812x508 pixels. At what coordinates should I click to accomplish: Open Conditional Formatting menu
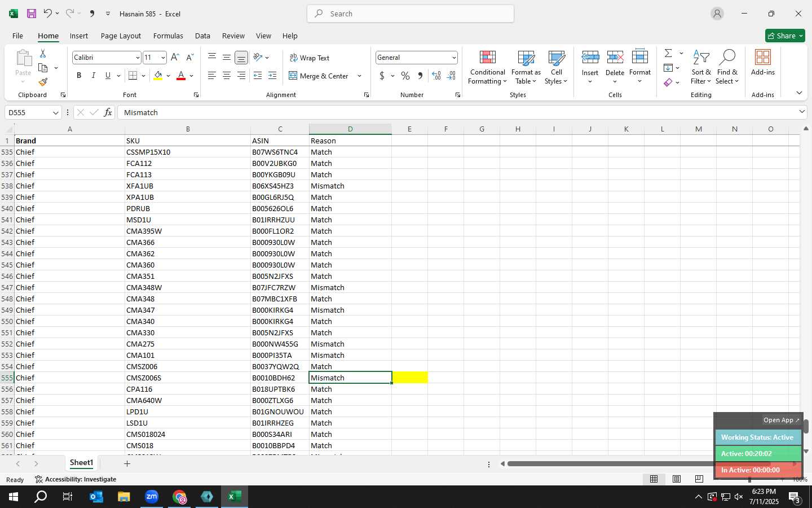pyautogui.click(x=488, y=67)
